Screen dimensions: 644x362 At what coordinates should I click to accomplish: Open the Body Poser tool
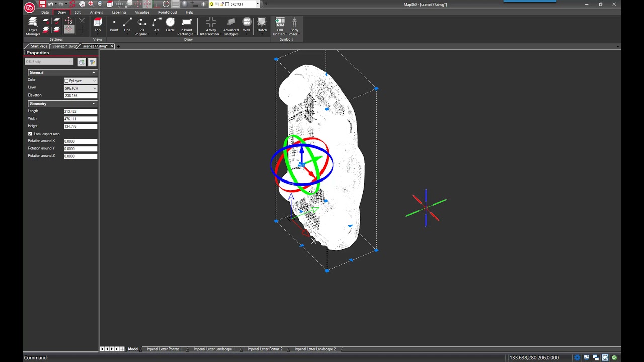tap(294, 27)
